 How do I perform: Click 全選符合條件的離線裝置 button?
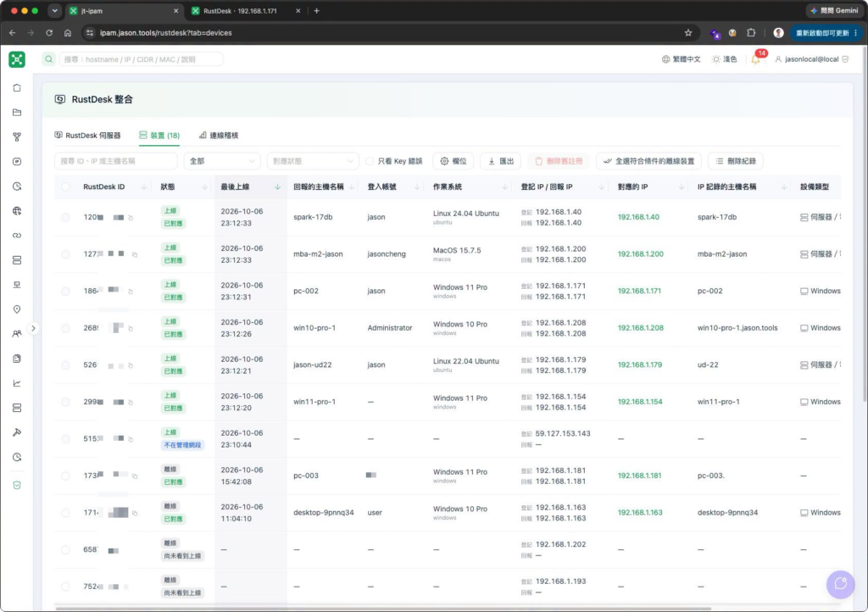point(648,161)
